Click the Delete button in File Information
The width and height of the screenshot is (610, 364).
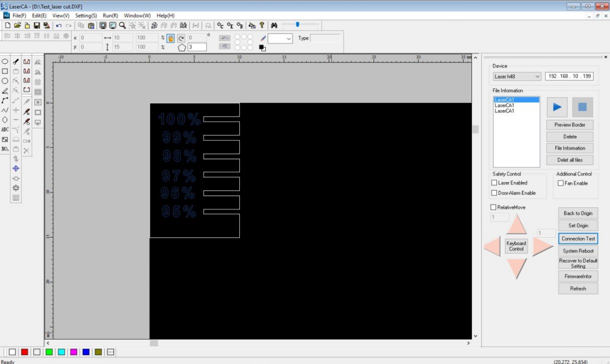(x=570, y=136)
